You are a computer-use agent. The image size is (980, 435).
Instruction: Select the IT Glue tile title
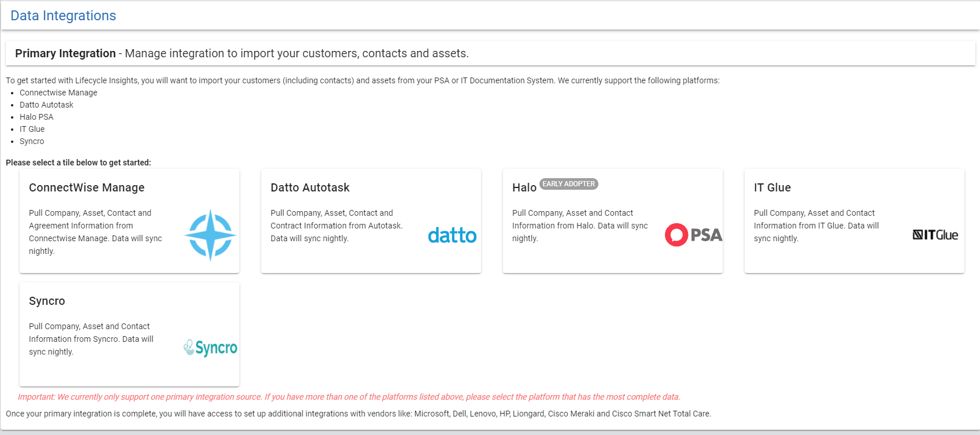(x=772, y=187)
